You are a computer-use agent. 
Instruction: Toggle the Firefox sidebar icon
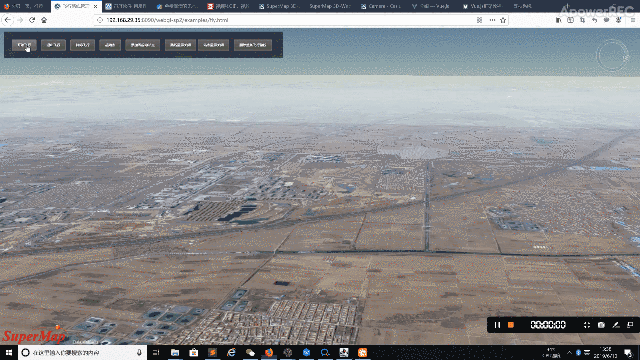[570, 20]
